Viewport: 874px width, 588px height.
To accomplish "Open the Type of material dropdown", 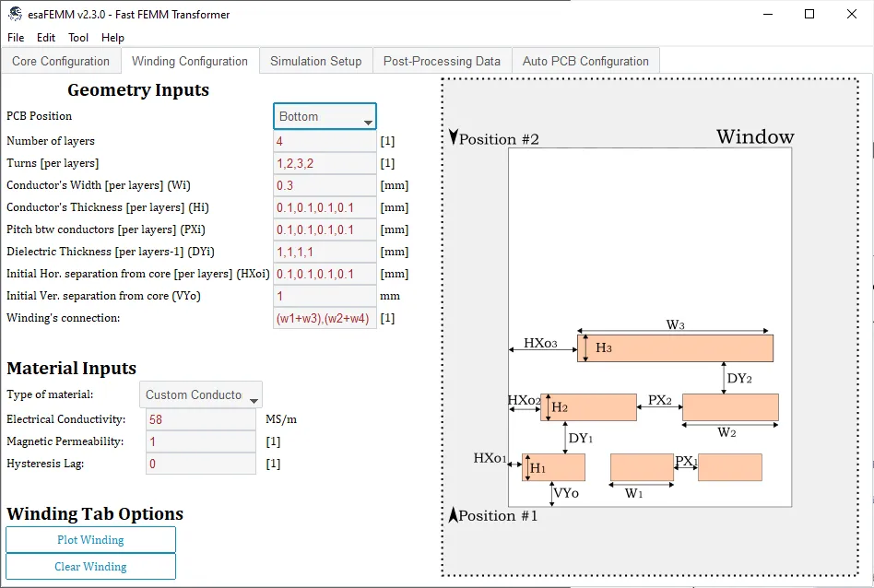I will click(201, 394).
